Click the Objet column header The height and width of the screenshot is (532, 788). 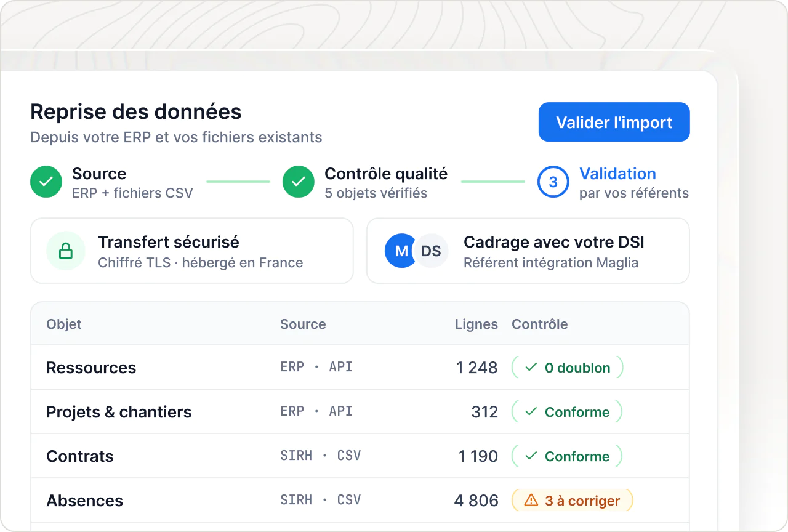coord(64,324)
